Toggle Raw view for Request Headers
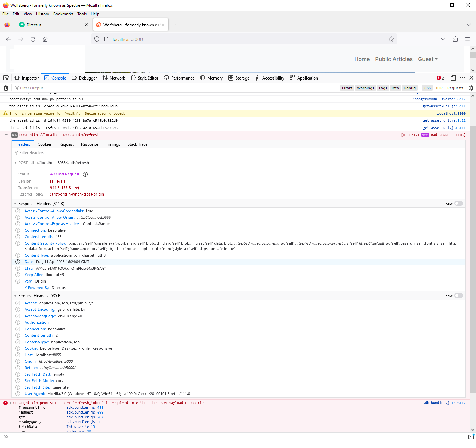This screenshot has height=448, width=476. [458, 295]
